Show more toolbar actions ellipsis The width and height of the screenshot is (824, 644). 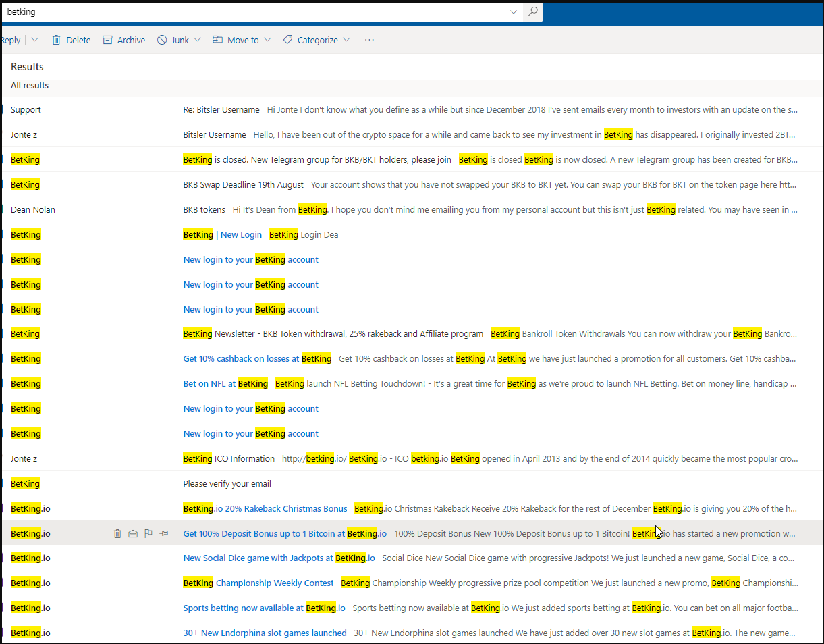pyautogui.click(x=369, y=40)
